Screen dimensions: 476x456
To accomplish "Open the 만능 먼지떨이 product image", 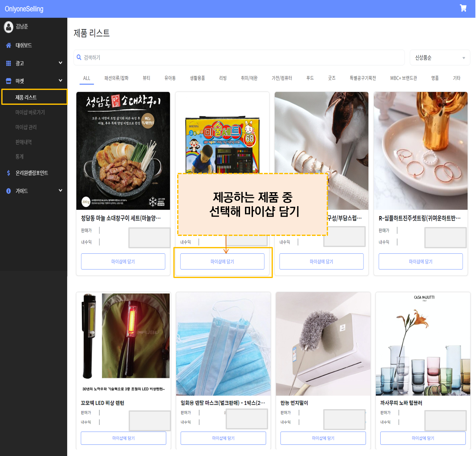I will click(323, 344).
